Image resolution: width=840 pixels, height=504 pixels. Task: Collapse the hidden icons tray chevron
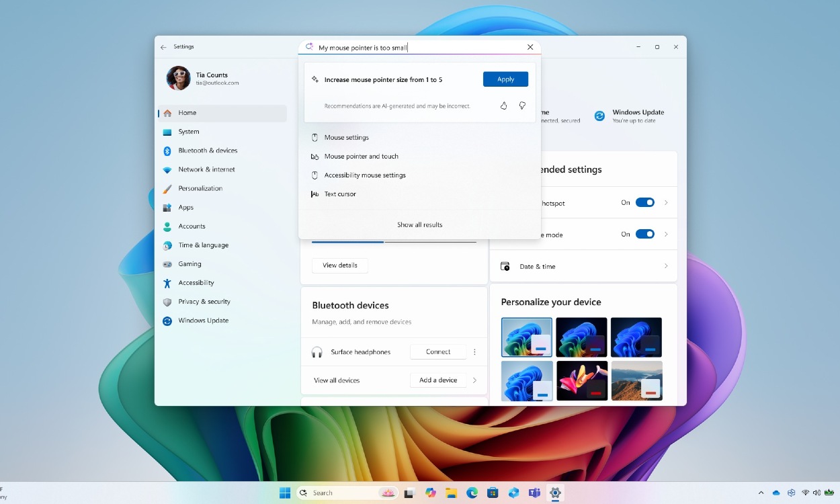tap(760, 492)
